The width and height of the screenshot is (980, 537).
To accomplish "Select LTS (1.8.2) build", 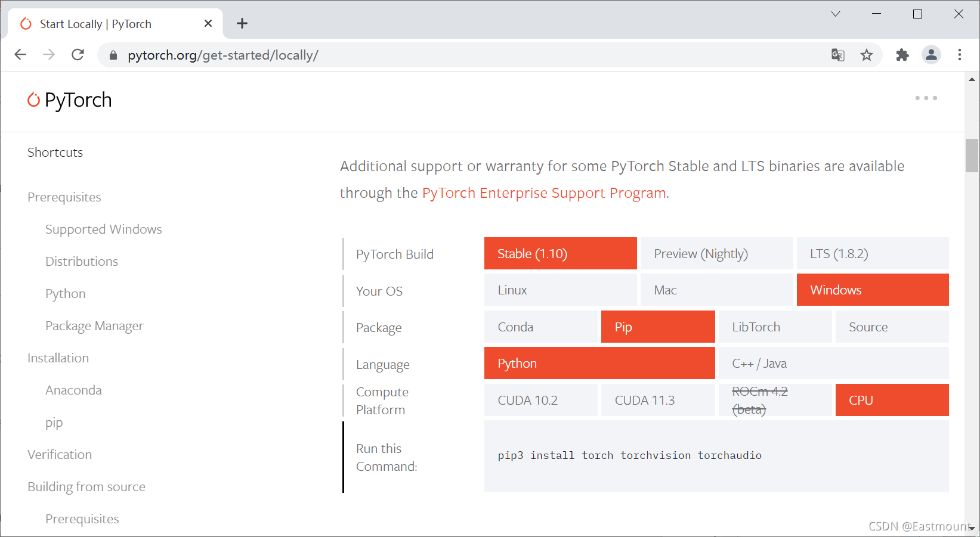I will point(873,253).
